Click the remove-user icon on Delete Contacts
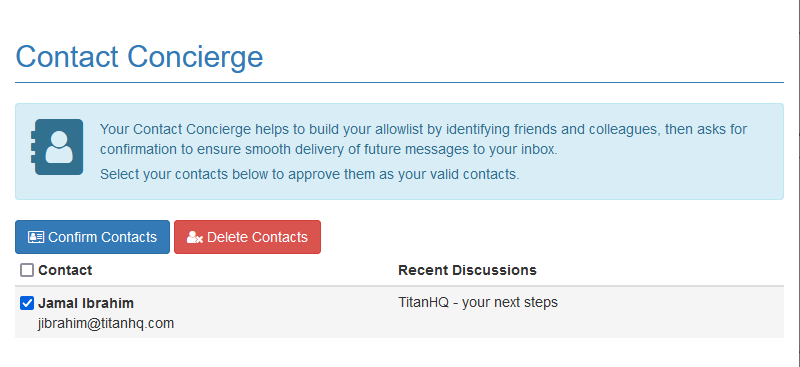The image size is (800, 367). tap(195, 237)
